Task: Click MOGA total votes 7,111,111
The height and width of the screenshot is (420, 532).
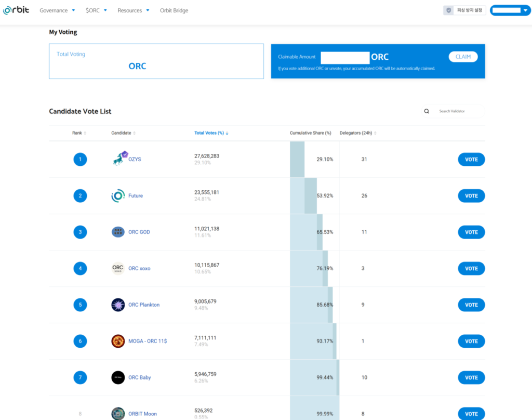Action: [x=205, y=337]
